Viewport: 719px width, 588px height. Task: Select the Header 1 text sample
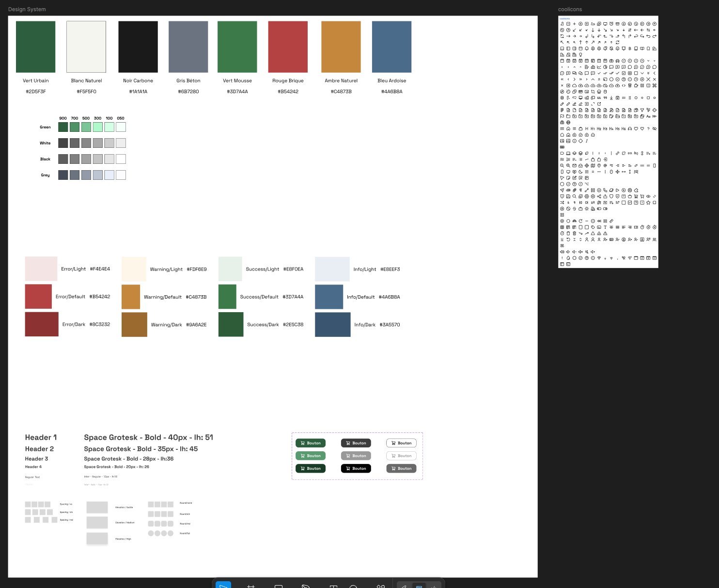[x=41, y=437]
